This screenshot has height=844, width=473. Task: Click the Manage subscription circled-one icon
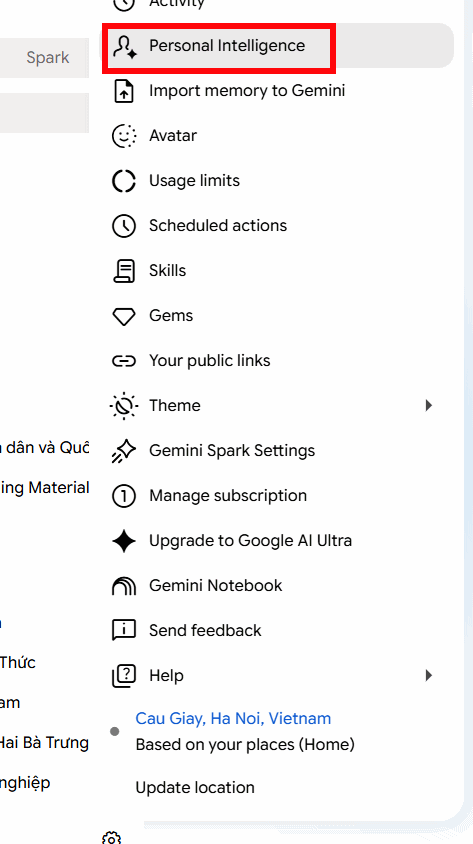click(x=124, y=496)
